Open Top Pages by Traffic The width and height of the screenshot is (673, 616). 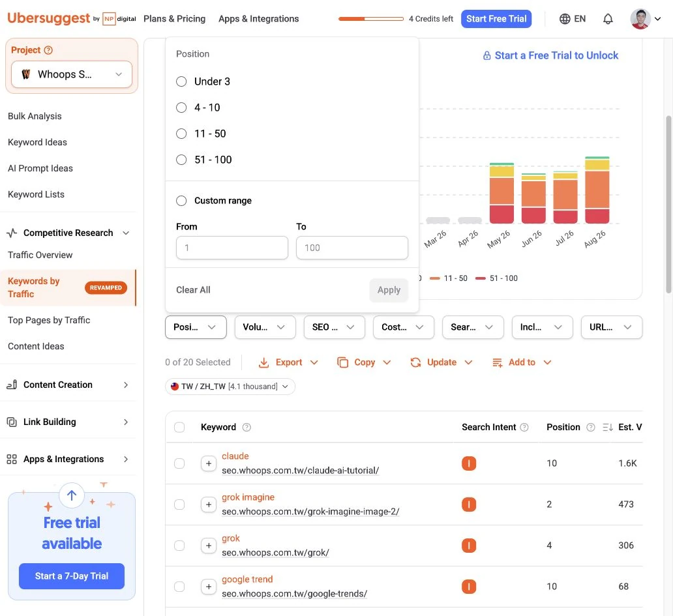click(49, 321)
